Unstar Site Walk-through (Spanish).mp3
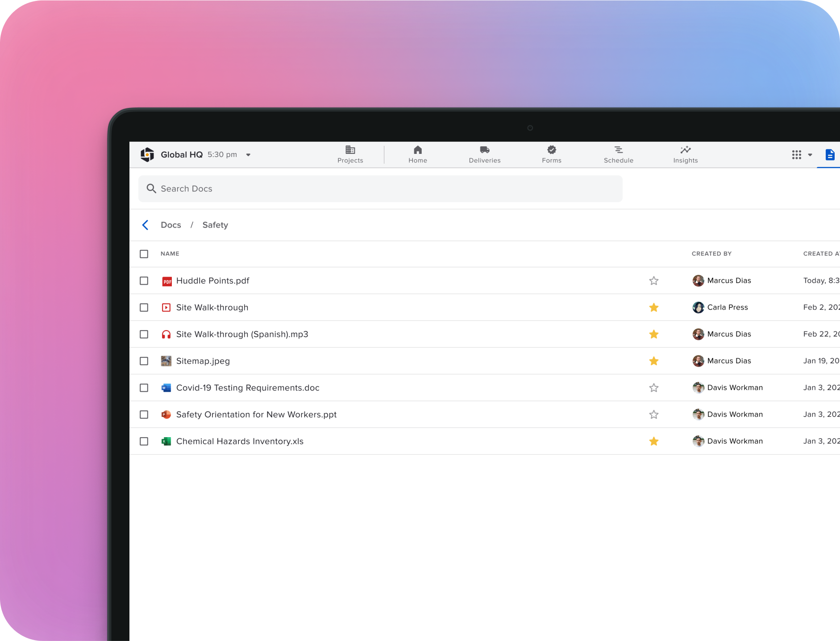The height and width of the screenshot is (641, 840). (654, 334)
